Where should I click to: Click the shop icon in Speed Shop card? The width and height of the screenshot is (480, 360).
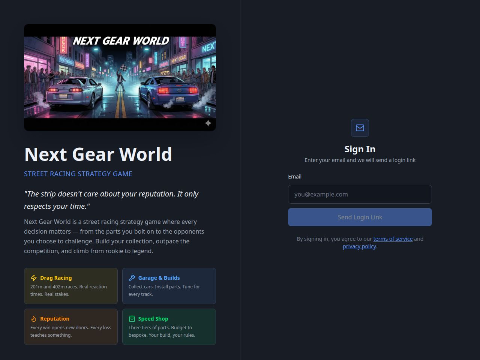[132, 319]
